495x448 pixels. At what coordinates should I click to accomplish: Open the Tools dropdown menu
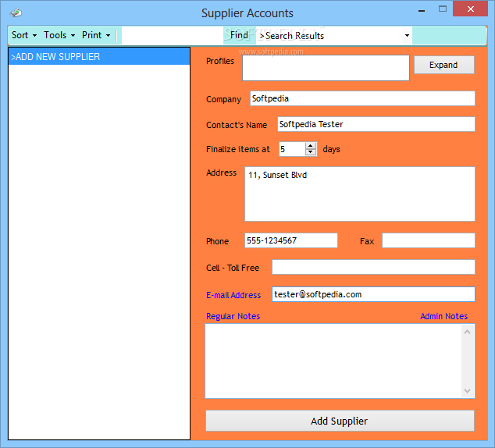point(59,35)
